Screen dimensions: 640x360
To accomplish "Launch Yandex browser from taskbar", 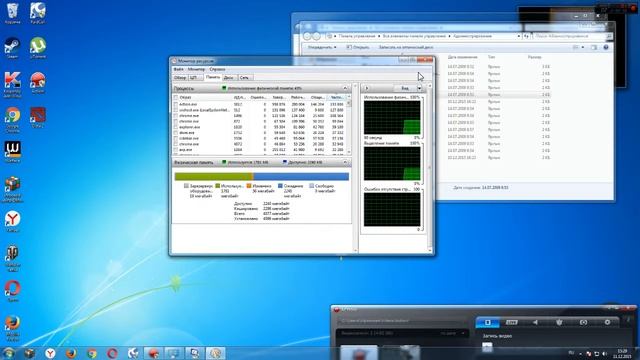I will [x=50, y=353].
